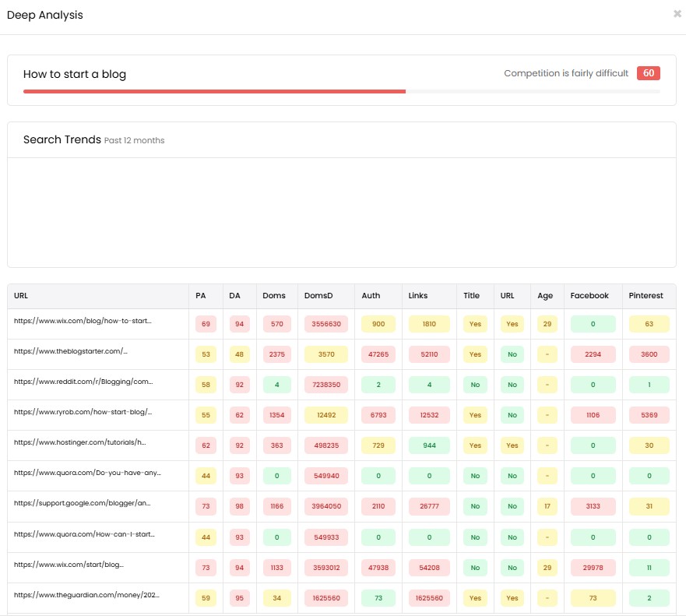Open the theguardian.com/money link
686x616 pixels.
pyautogui.click(x=86, y=595)
